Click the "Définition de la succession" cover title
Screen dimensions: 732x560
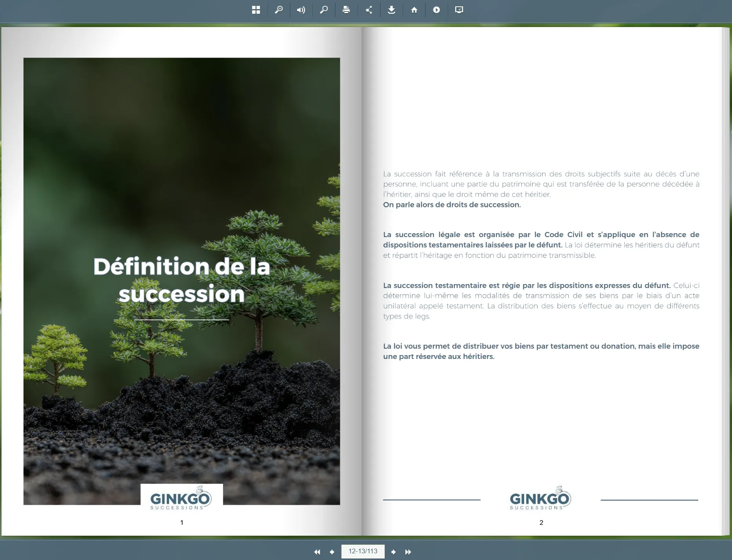point(182,280)
